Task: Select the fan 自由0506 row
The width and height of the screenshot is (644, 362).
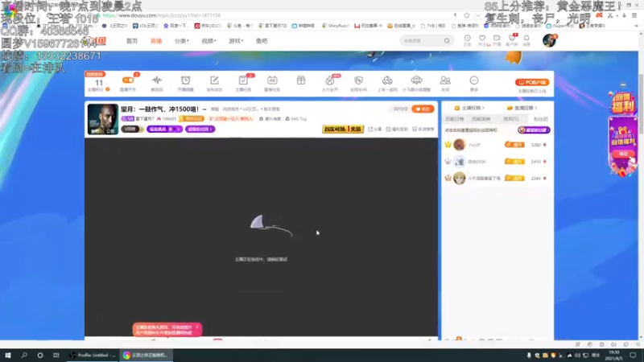Action: pyautogui.click(x=496, y=162)
